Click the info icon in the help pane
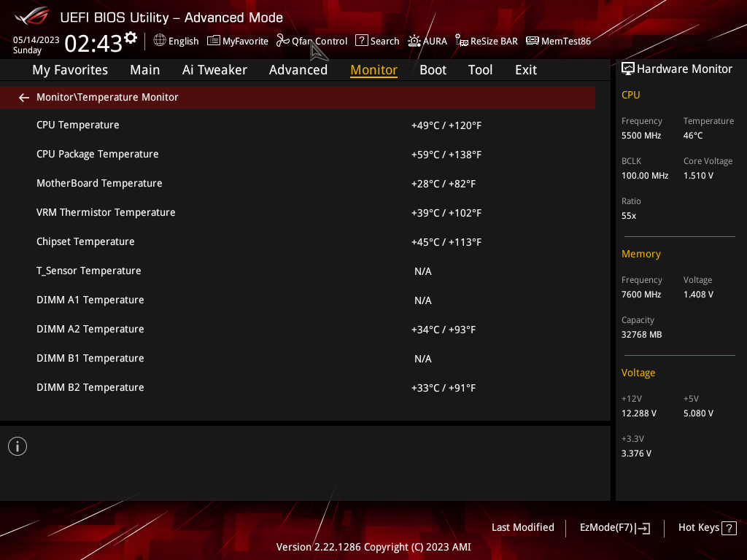Image resolution: width=747 pixels, height=560 pixels. pos(18,446)
